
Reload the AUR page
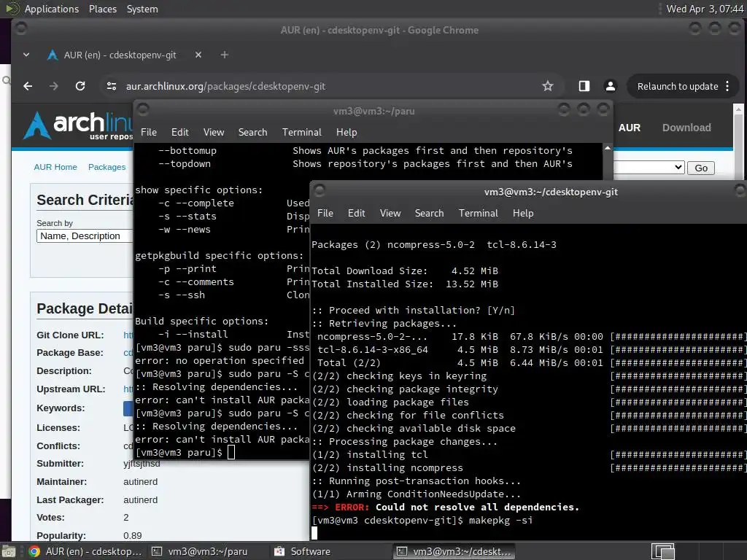point(80,86)
